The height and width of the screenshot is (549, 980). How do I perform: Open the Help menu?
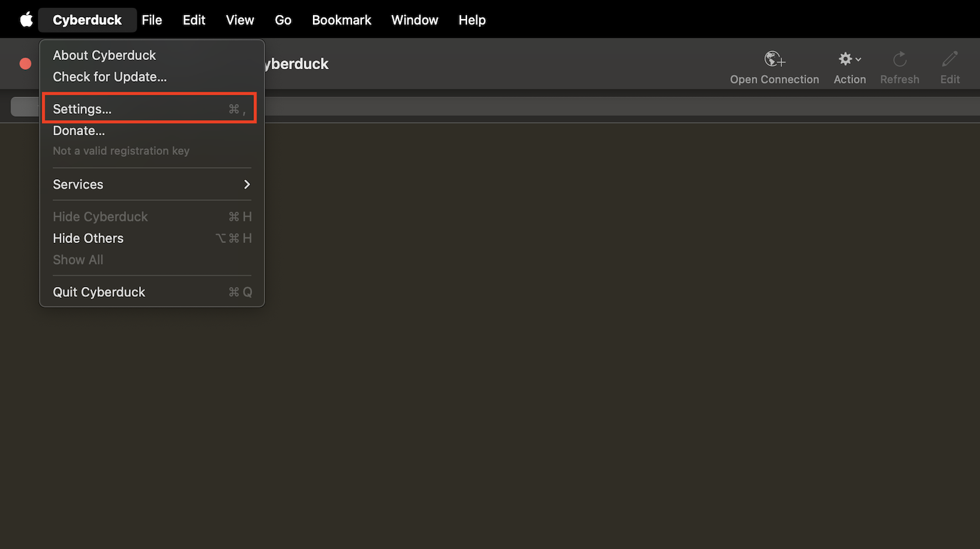tap(472, 20)
